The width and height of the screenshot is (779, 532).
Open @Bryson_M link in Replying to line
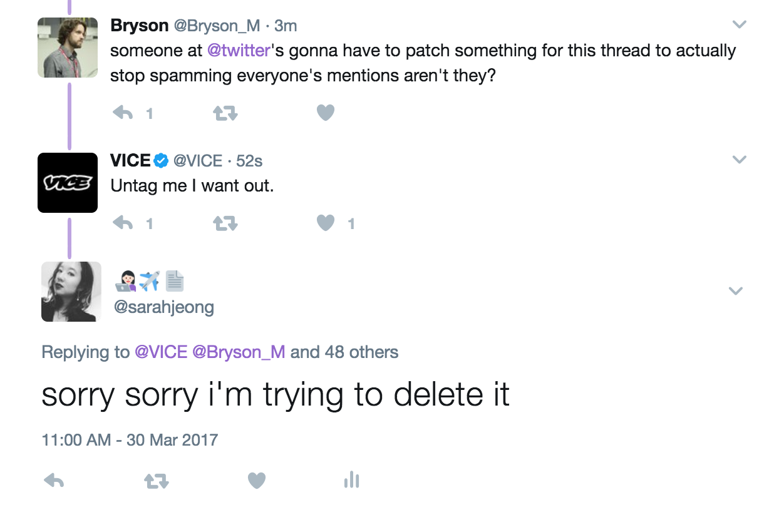tap(239, 352)
